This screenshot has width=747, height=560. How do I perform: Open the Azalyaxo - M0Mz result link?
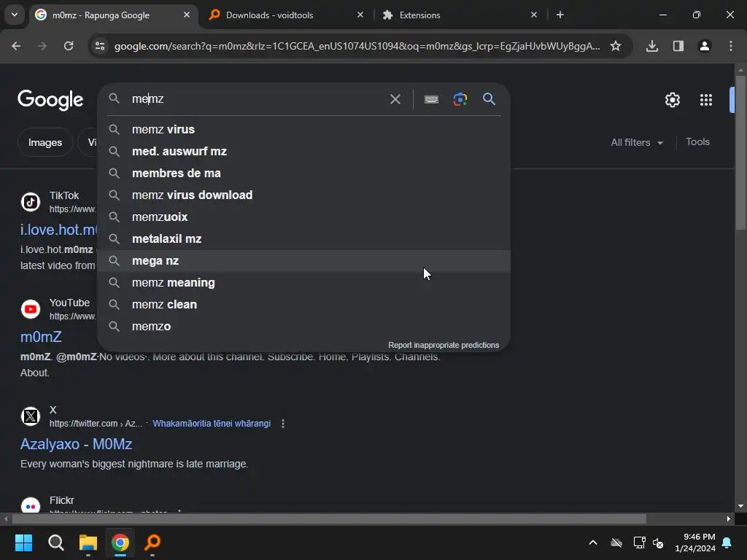click(x=76, y=444)
